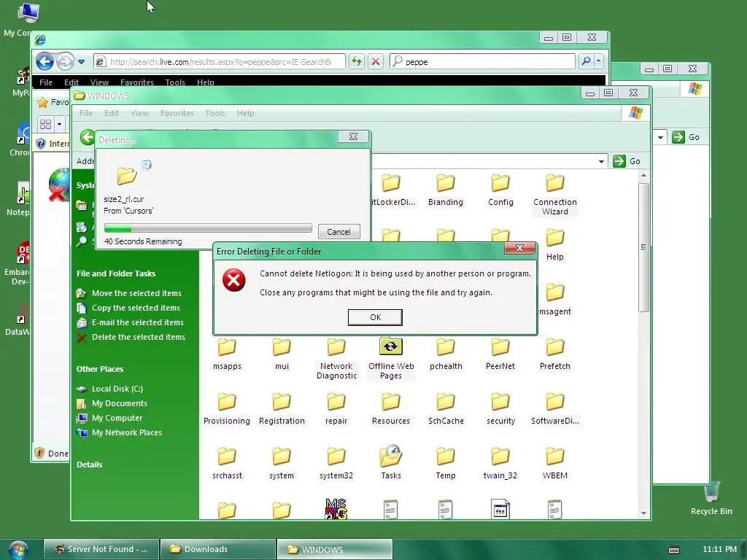This screenshot has width=747, height=560.
Task: Select the WBEM folder
Action: tap(555, 464)
